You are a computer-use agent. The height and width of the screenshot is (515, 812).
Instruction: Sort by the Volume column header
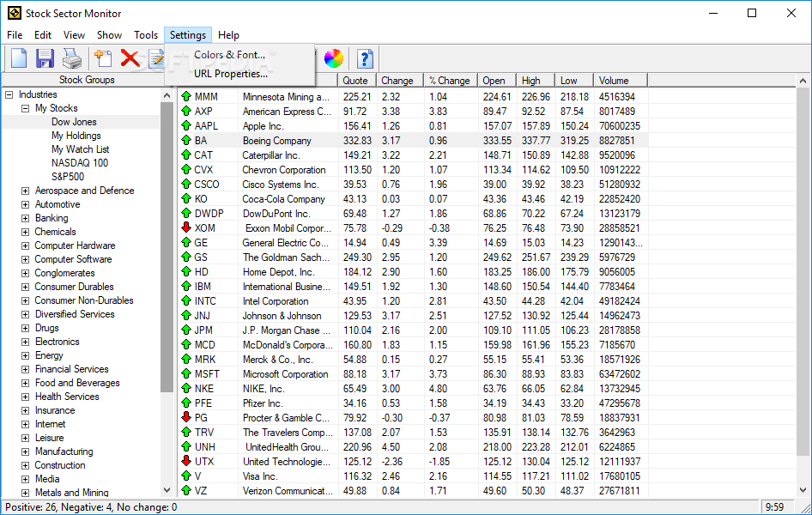(x=621, y=80)
